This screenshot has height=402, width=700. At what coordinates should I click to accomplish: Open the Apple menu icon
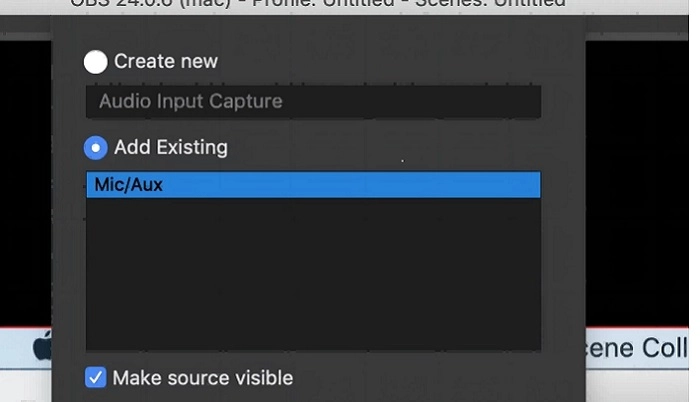click(43, 348)
